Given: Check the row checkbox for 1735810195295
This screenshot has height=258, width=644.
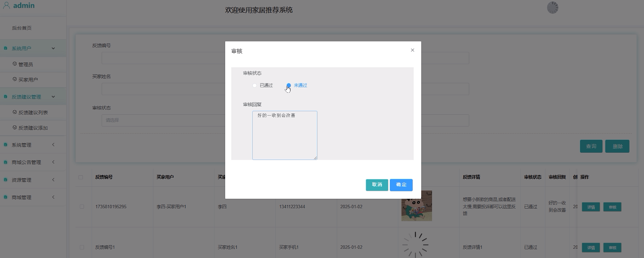Looking at the screenshot, I should coord(82,207).
